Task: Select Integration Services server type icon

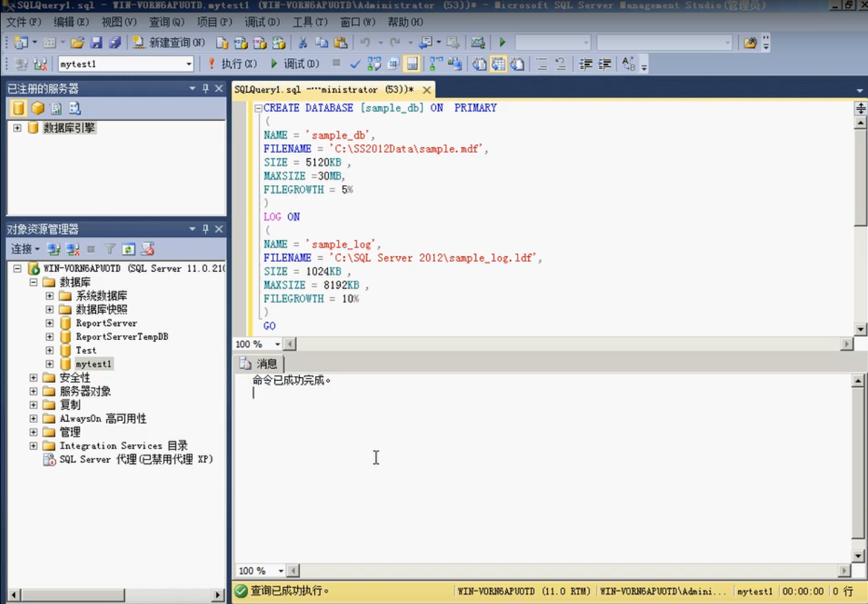Action: coord(75,108)
